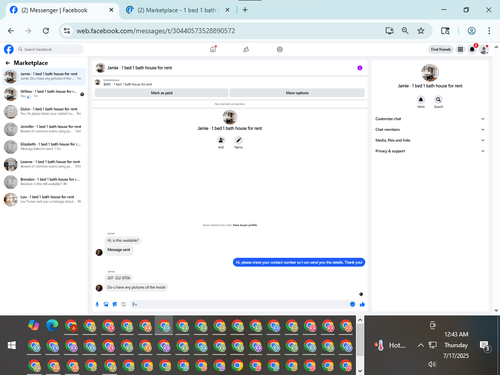Screen dimensions: 500x375
Task: Click the Name edit pencil icon
Action: click(238, 140)
